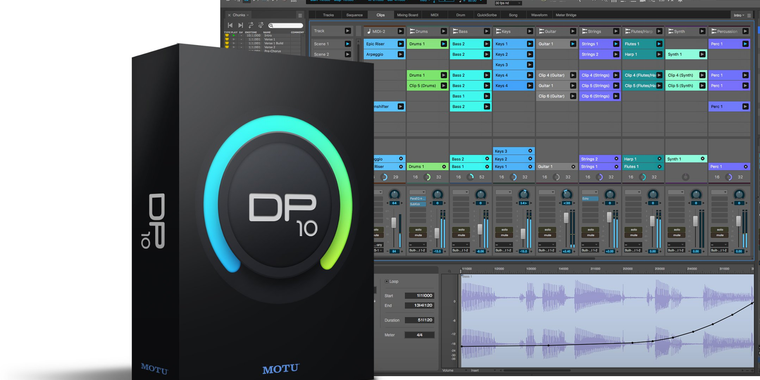Click play arrow in Drums track header
Viewport: 760px width, 380px height.
point(443,31)
